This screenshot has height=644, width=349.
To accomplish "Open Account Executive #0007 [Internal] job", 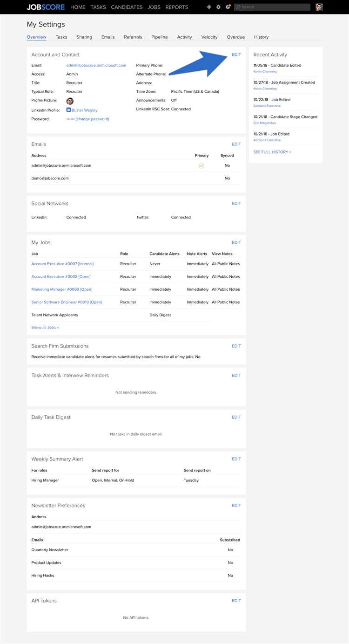I will (62, 264).
